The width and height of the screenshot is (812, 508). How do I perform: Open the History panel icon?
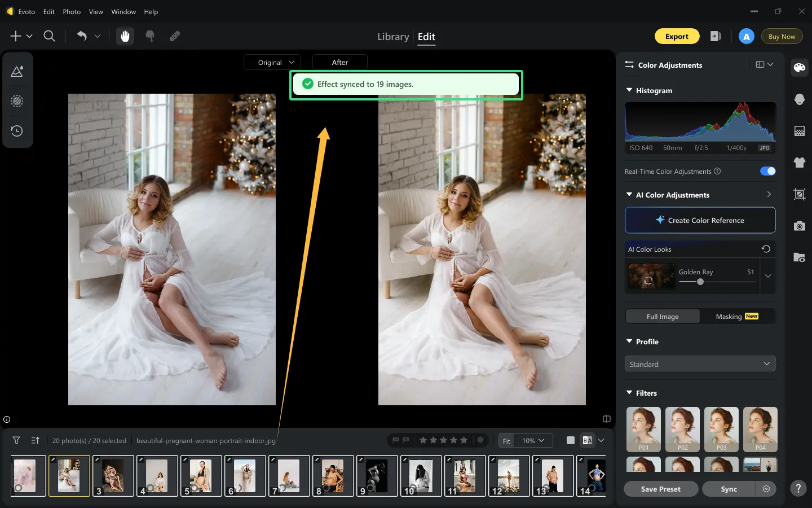(17, 131)
